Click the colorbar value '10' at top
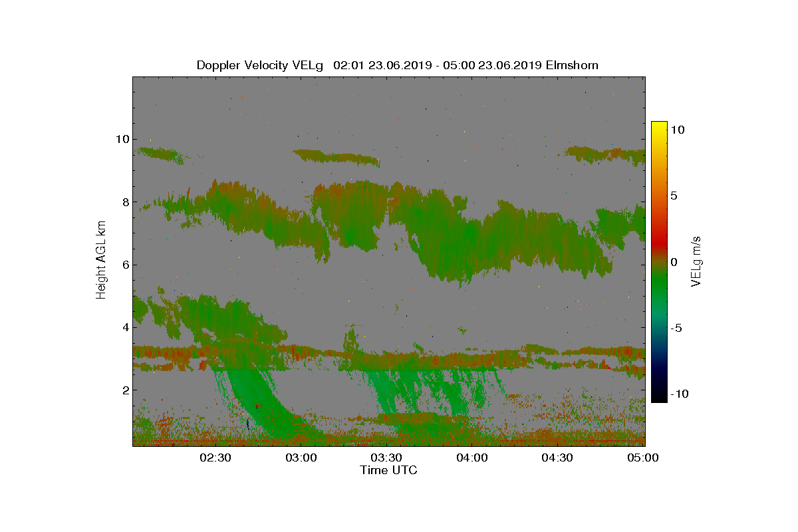This screenshot has width=798, height=532. coord(678,130)
